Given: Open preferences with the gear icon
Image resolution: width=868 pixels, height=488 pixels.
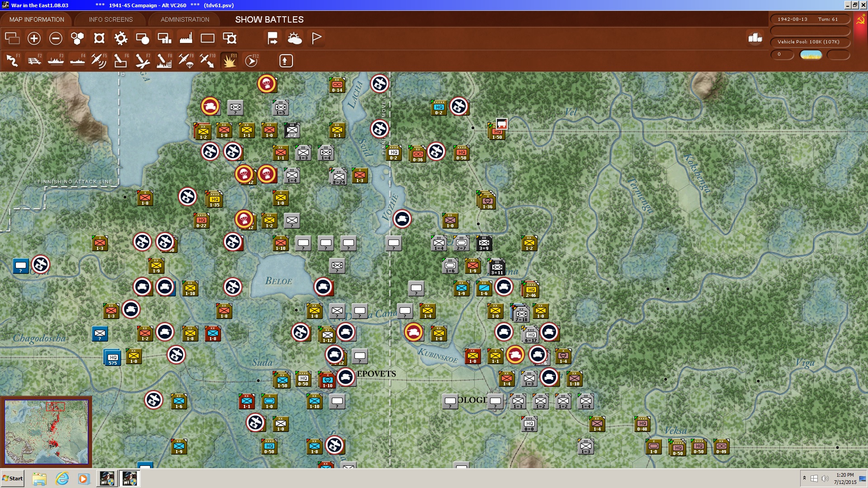Looking at the screenshot, I should coord(121,38).
